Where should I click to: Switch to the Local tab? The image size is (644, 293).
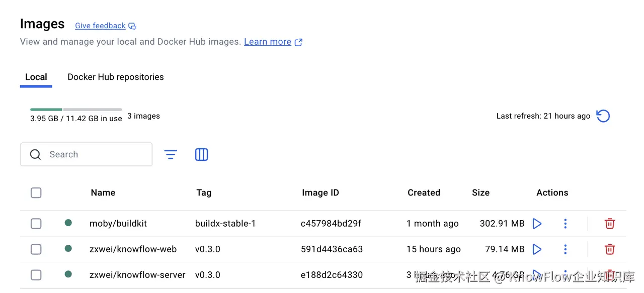pos(36,77)
